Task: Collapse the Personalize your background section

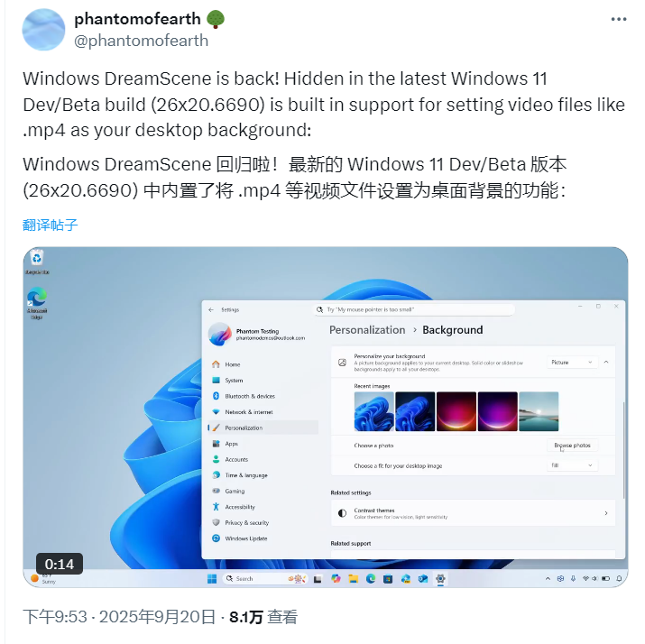Action: pyautogui.click(x=606, y=363)
